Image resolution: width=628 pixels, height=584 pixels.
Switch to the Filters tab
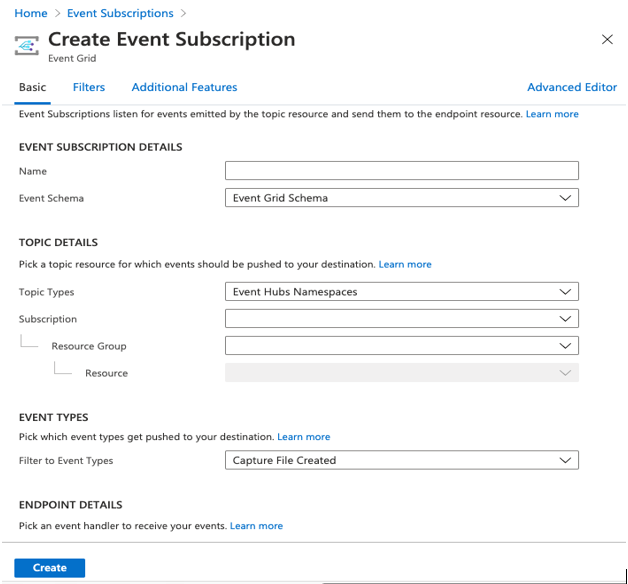[89, 88]
